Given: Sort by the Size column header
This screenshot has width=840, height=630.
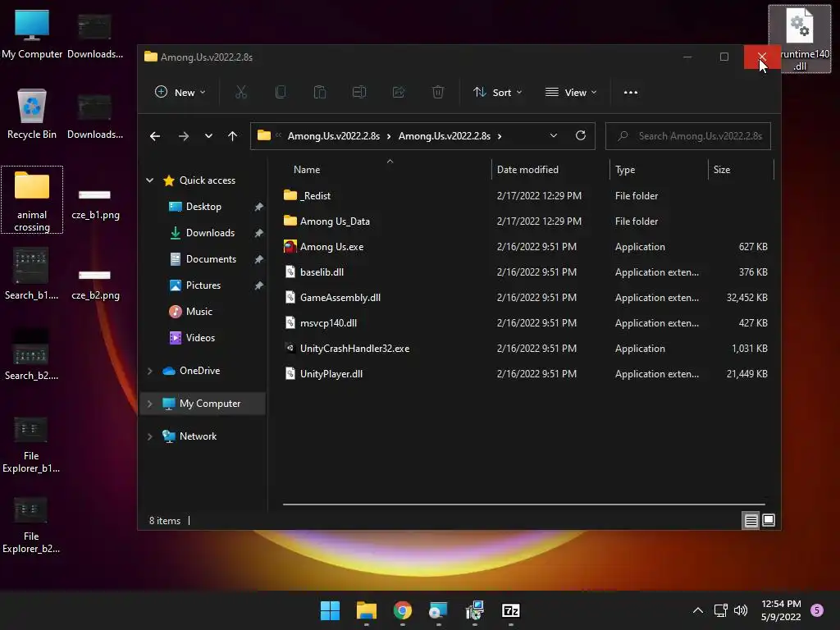Looking at the screenshot, I should 721,169.
